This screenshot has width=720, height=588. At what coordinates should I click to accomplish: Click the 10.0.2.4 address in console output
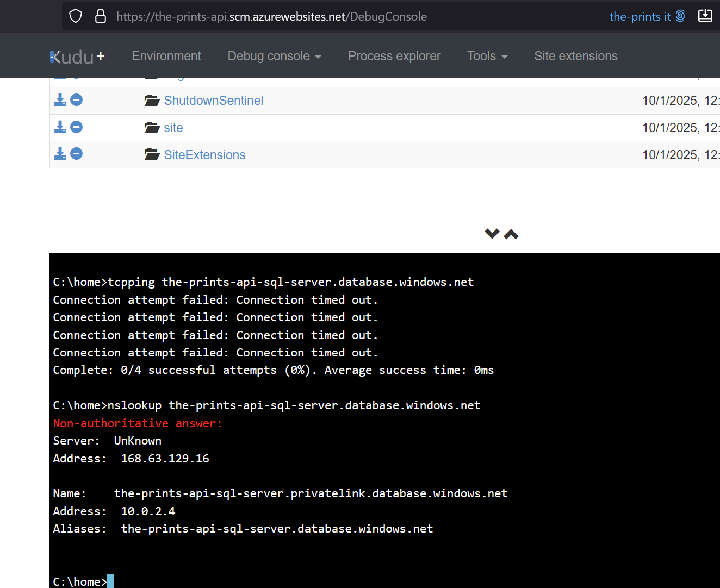click(x=148, y=511)
